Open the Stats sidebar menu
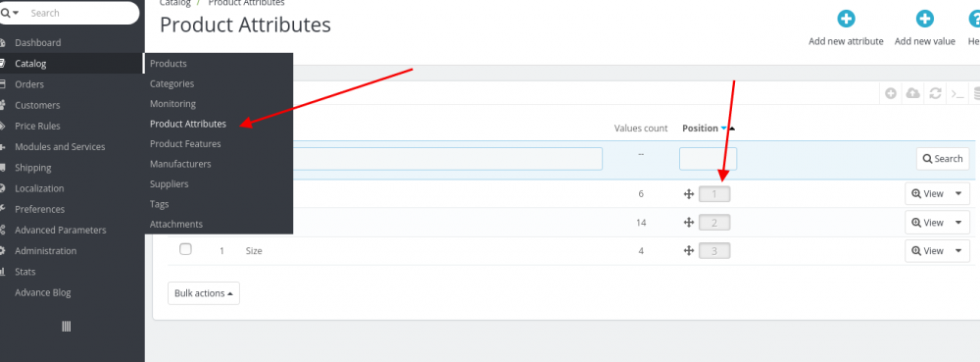Screen dimensions: 980x362 (25, 272)
